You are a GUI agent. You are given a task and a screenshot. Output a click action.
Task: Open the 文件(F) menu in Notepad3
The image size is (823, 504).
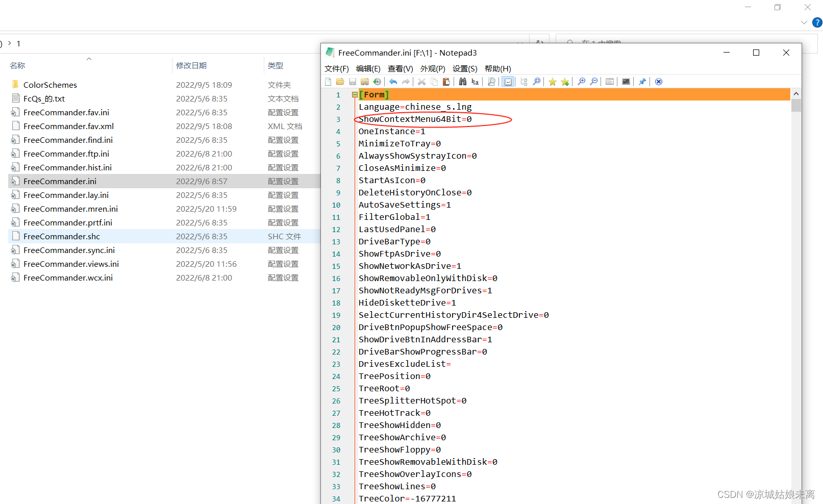(x=336, y=68)
